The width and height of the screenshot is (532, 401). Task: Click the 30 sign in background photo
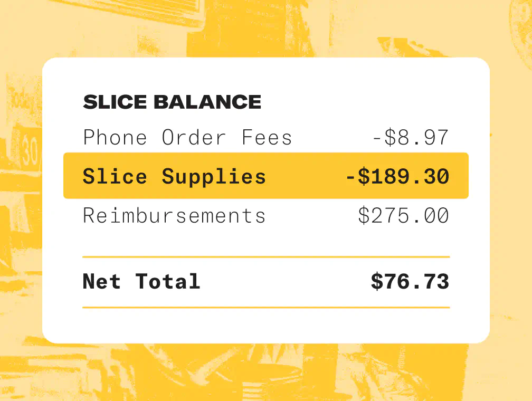[28, 150]
